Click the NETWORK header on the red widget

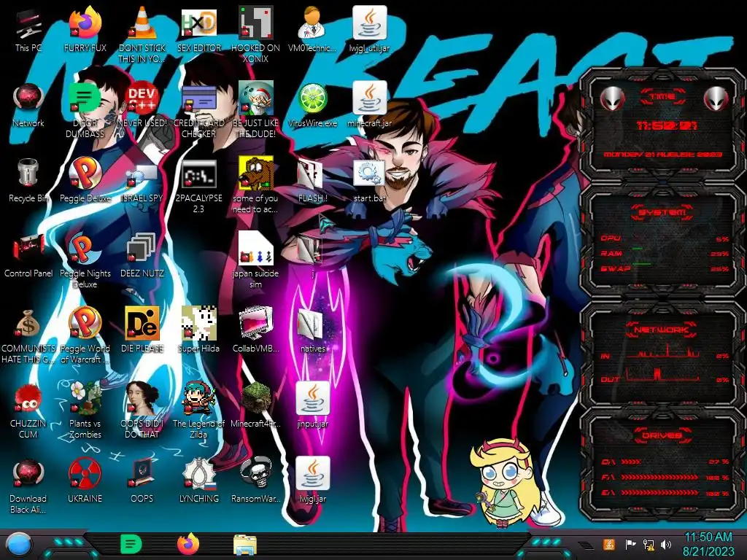click(662, 329)
